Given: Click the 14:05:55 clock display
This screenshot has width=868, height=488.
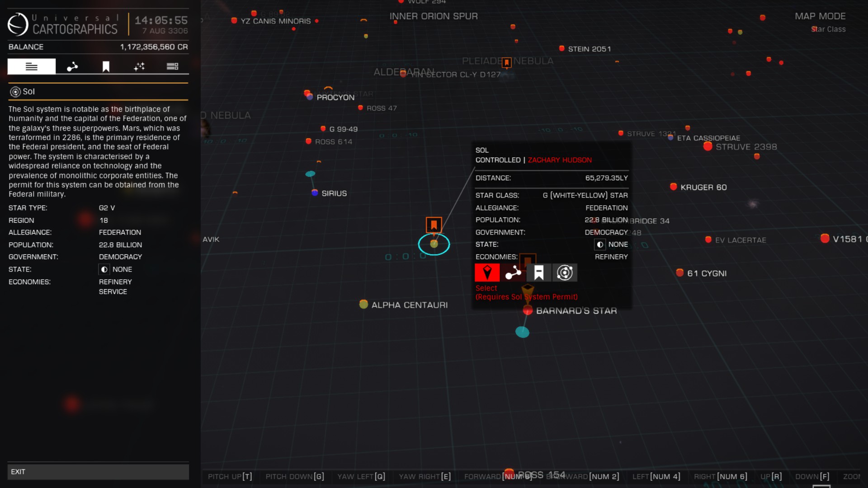Looking at the screenshot, I should 161,20.
